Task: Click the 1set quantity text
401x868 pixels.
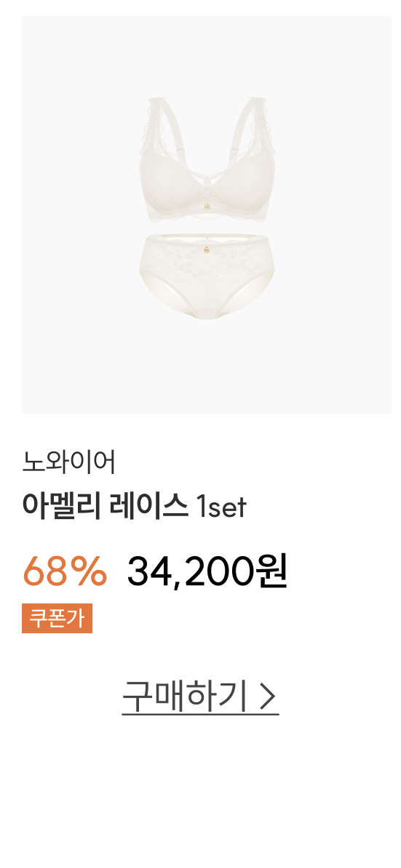Action: [221, 507]
